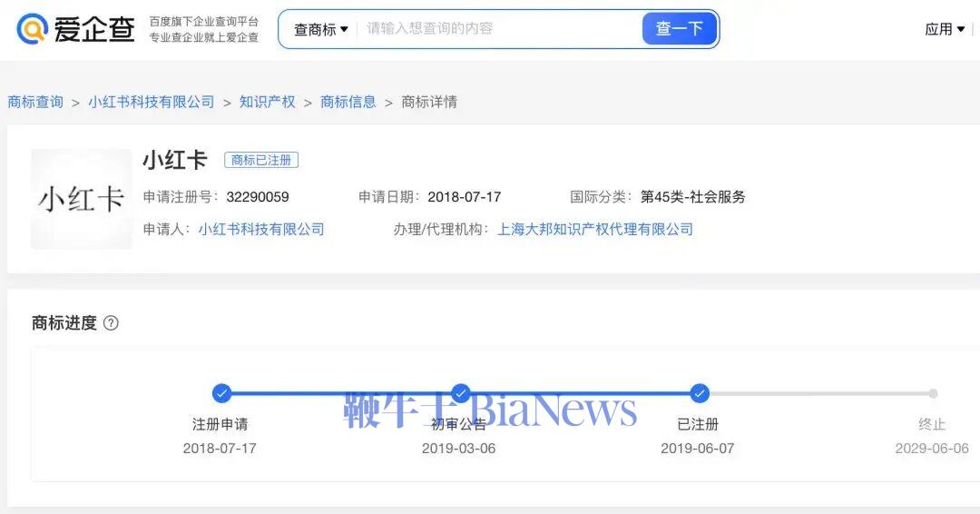
Task: Expand the 应用 menu at top right
Action: click(x=945, y=29)
